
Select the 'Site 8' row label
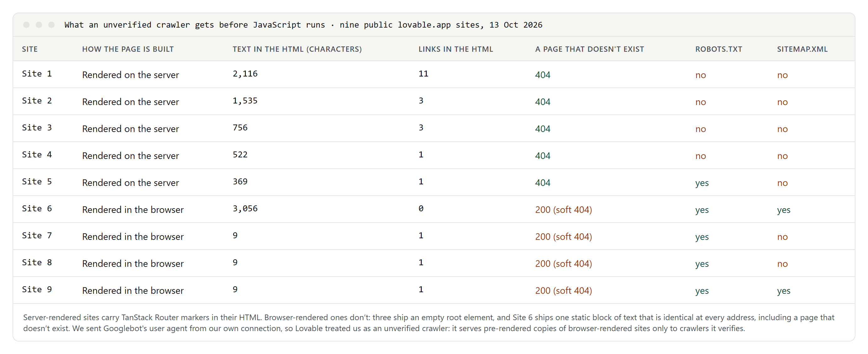(x=37, y=262)
